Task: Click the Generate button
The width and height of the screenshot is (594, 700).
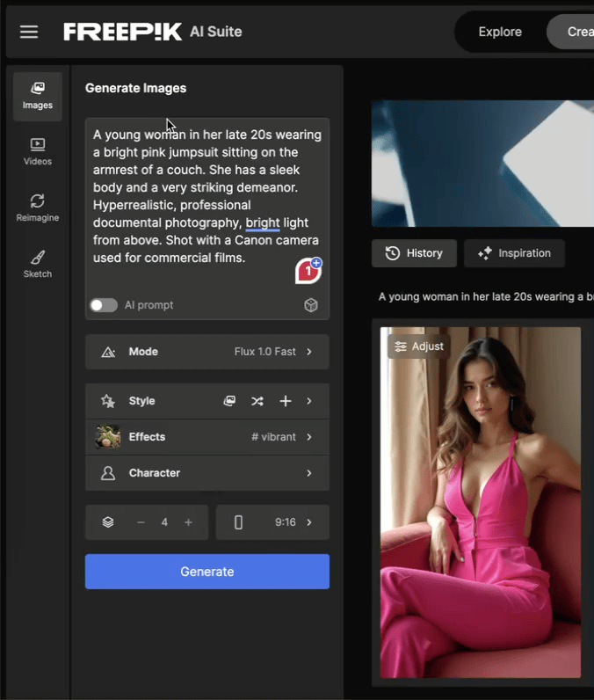Action: click(207, 572)
